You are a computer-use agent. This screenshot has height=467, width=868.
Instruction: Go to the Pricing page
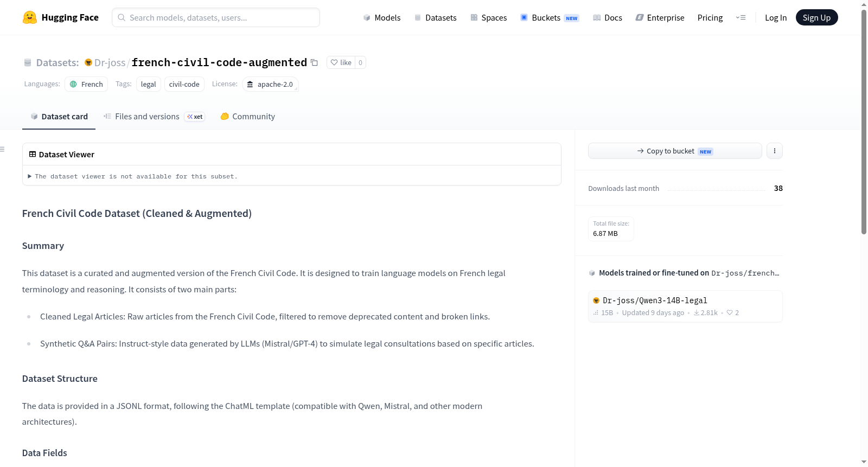(x=710, y=17)
